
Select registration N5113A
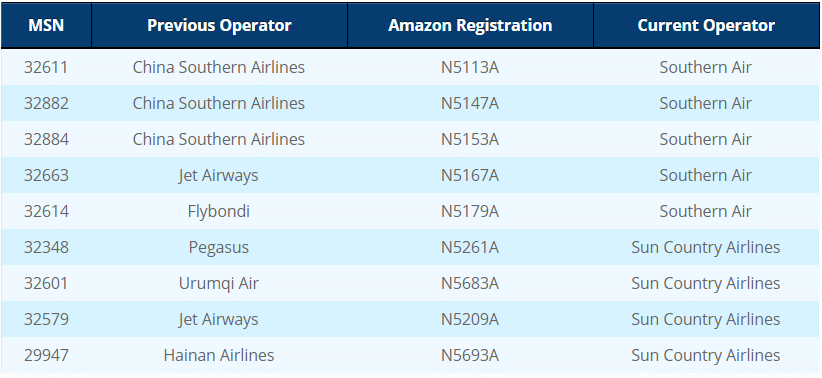[470, 67]
